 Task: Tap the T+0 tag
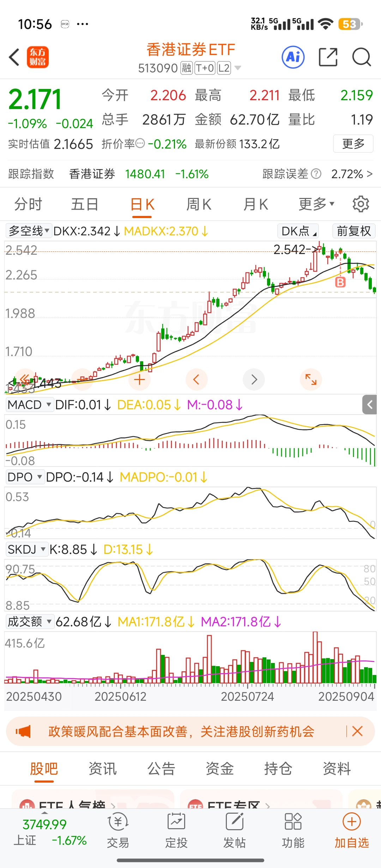click(205, 68)
